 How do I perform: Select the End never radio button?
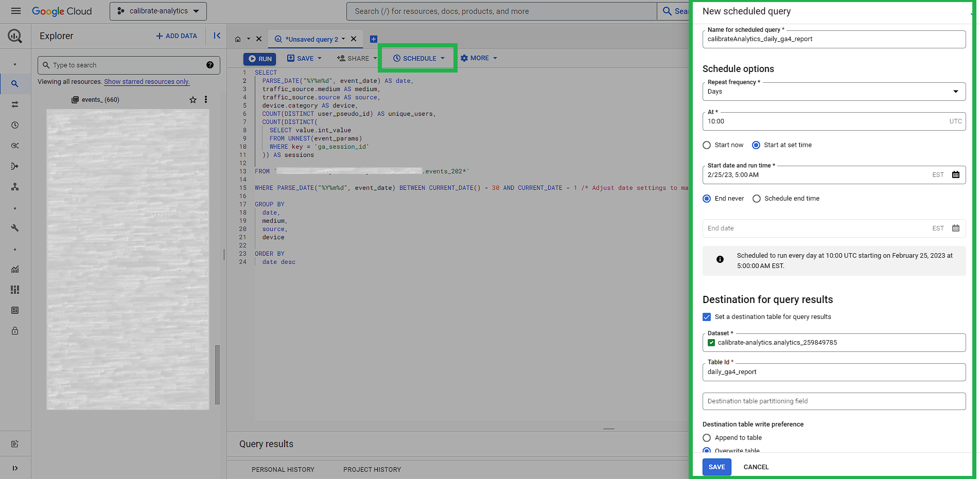[707, 199]
